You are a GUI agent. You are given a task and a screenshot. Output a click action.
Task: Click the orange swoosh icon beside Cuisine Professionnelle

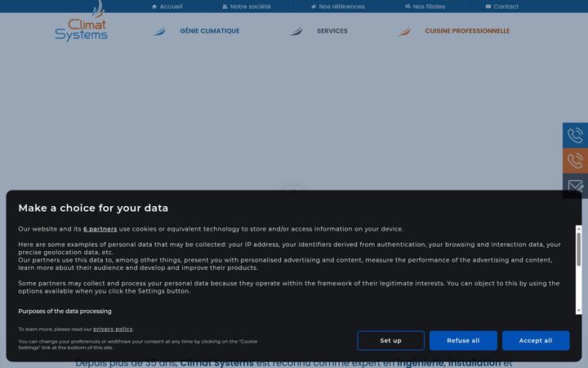(404, 32)
